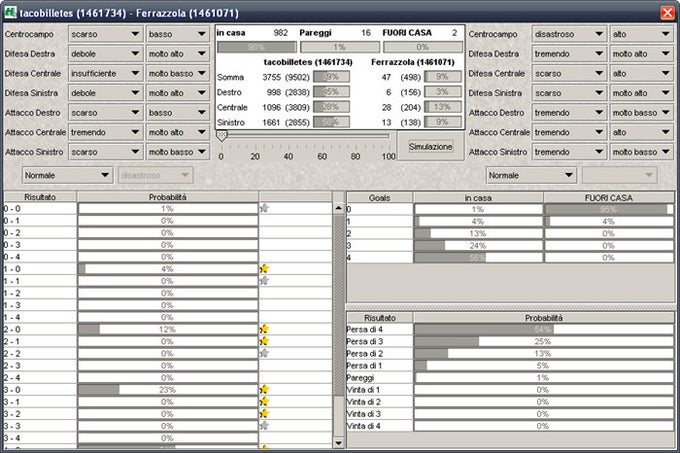Open the left panel Centrocampo 'basso' sublevel dropdown

pyautogui.click(x=177, y=34)
